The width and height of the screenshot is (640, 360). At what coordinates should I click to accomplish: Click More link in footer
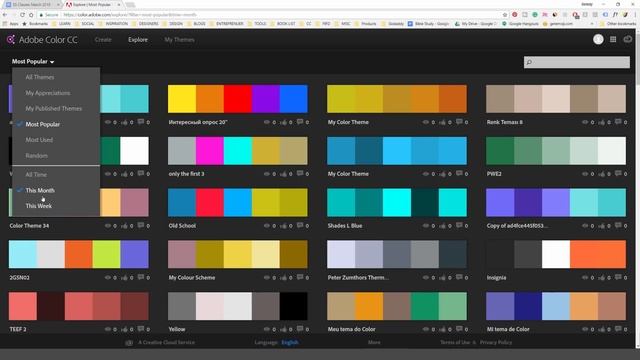click(x=374, y=342)
